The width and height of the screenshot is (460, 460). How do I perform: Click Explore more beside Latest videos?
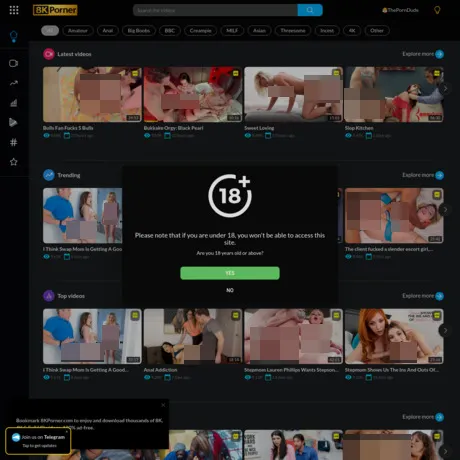pos(423,54)
